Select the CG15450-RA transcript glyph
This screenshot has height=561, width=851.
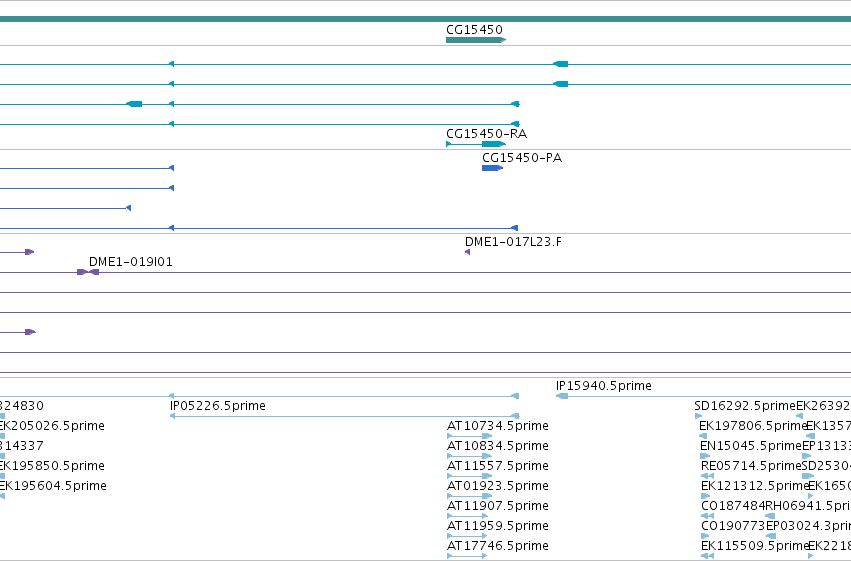[x=476, y=144]
